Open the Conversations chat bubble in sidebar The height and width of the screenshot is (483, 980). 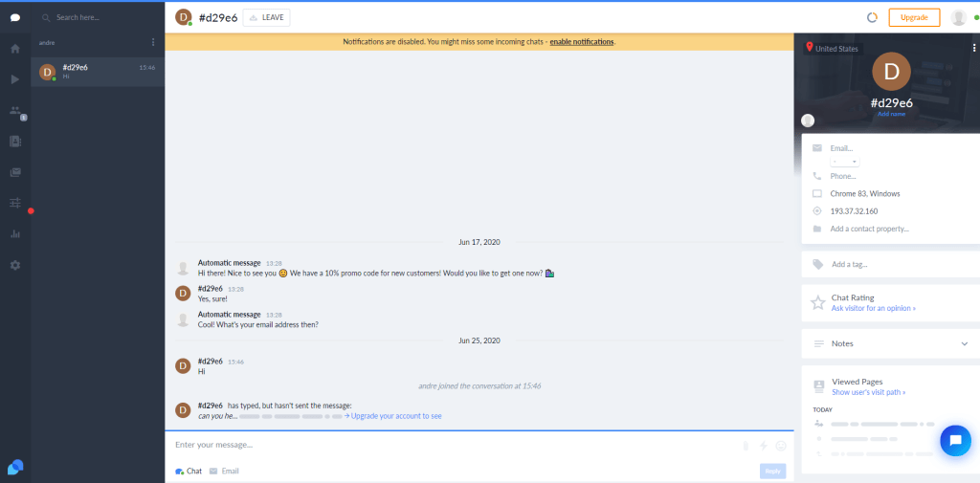[15, 17]
